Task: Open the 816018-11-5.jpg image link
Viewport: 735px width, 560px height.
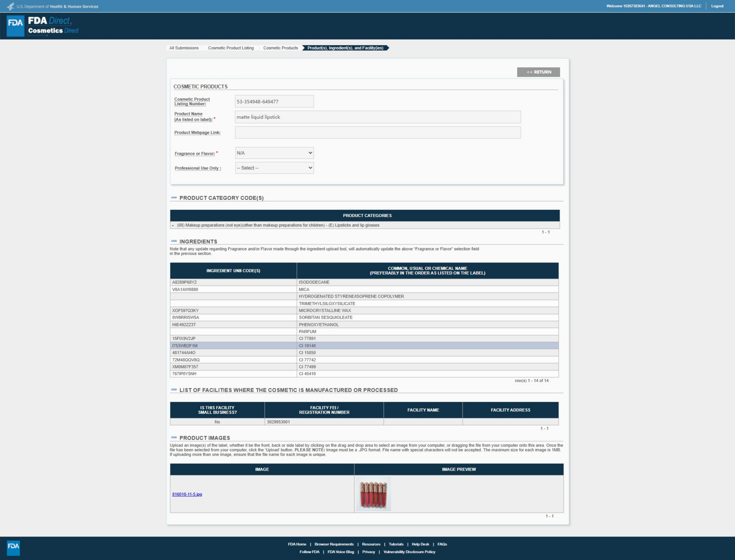Action: pos(187,494)
